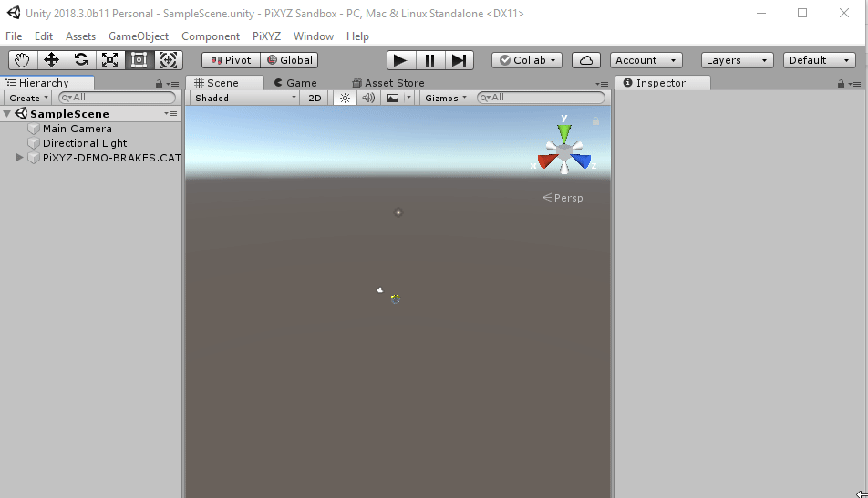The height and width of the screenshot is (498, 868).
Task: Open the Component menu
Action: point(211,36)
